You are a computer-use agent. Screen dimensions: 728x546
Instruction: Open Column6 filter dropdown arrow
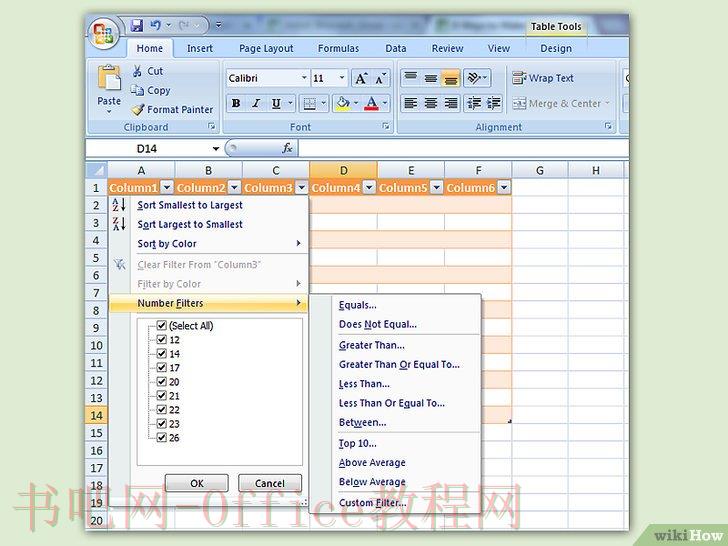(x=504, y=187)
